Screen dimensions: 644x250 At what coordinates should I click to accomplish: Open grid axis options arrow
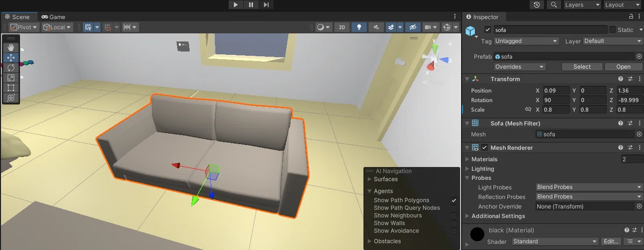click(97, 27)
